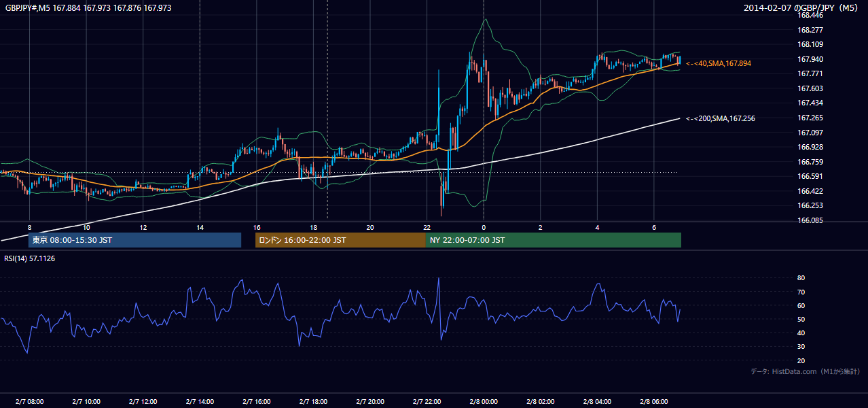Click RSI scale value 80
The image size is (868, 408).
tap(801, 278)
